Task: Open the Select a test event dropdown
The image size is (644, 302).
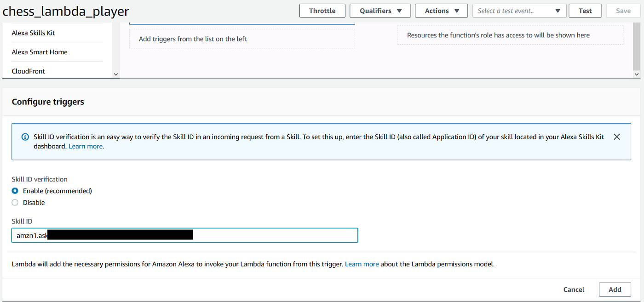Action: [x=519, y=11]
